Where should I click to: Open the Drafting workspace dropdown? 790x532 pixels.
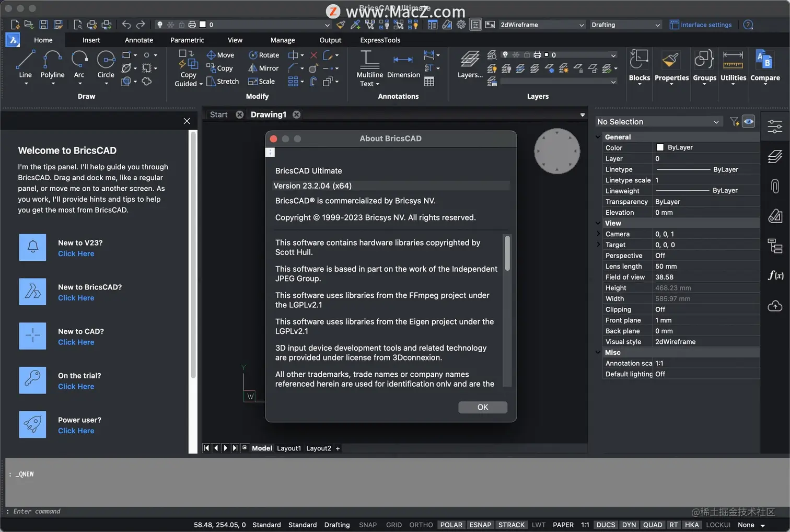[x=625, y=25]
